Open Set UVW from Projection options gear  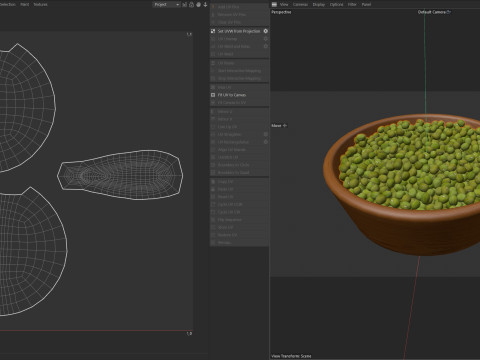pyautogui.click(x=266, y=31)
